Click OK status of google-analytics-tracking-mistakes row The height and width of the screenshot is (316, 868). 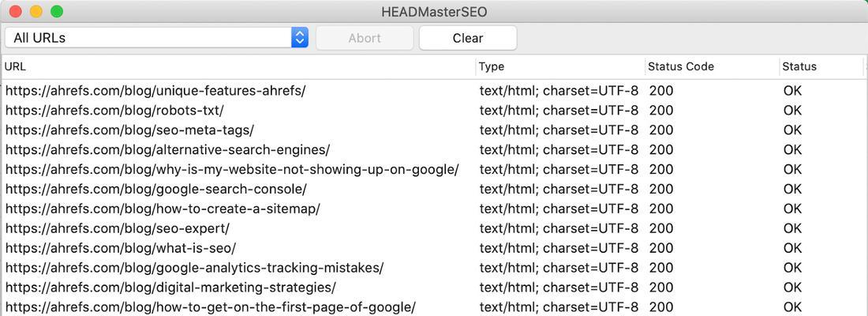[x=793, y=267]
